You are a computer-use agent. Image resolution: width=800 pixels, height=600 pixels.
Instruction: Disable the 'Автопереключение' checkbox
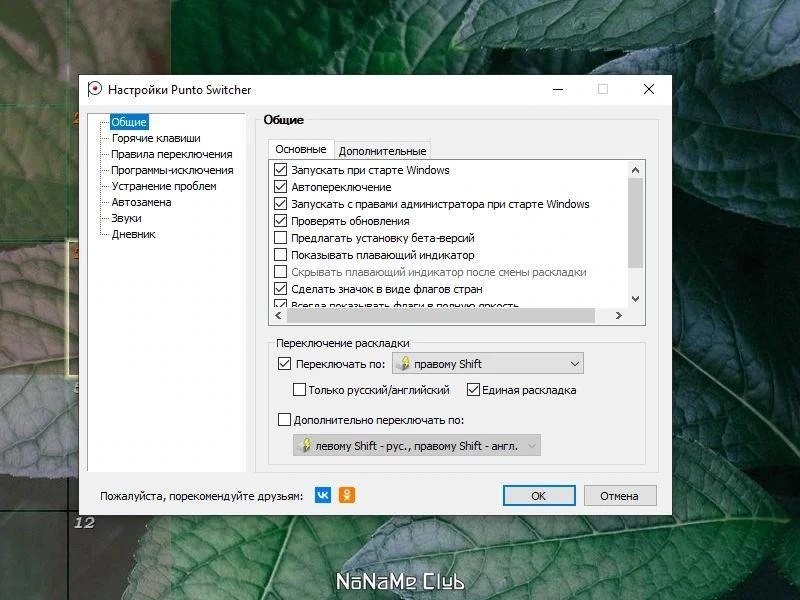pyautogui.click(x=281, y=187)
